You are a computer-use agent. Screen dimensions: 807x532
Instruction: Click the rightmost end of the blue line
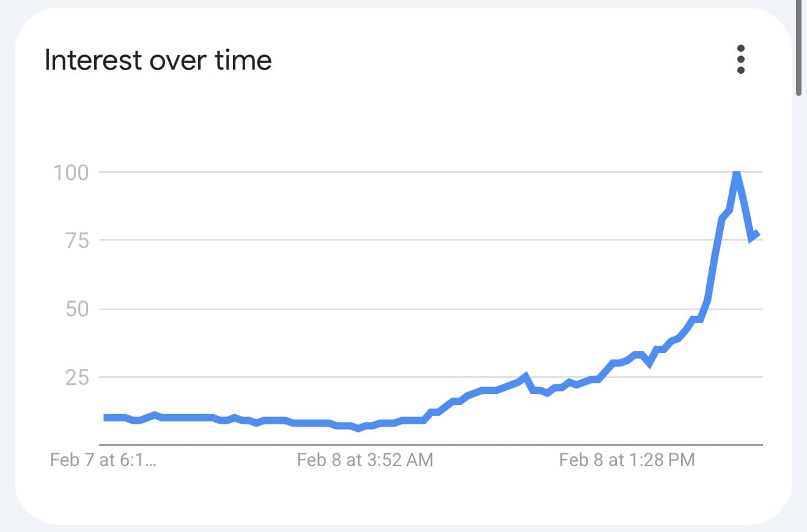(x=758, y=233)
